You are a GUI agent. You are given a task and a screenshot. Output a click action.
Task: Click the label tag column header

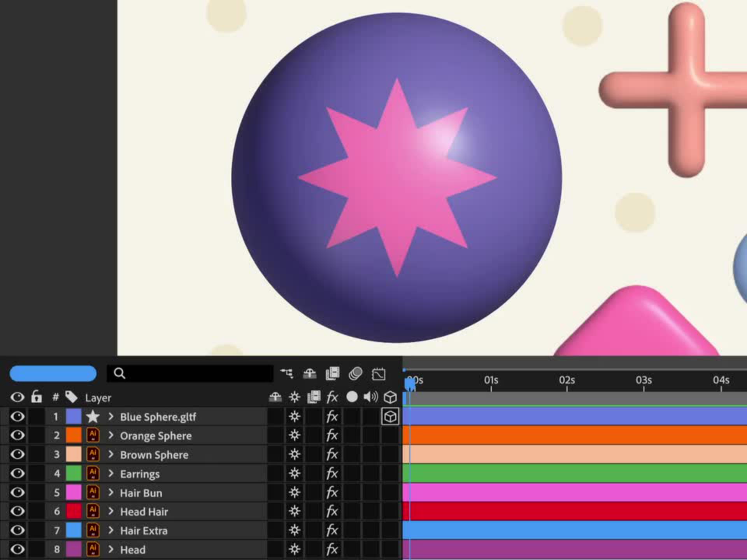click(x=72, y=397)
